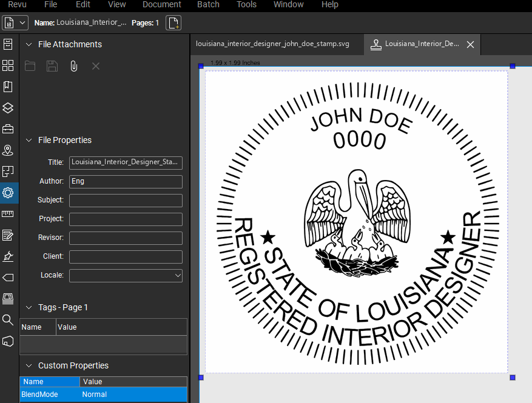Viewport: 532px width, 403px height.
Task: Collapse the Tags - Page 1 section
Action: [x=29, y=307]
